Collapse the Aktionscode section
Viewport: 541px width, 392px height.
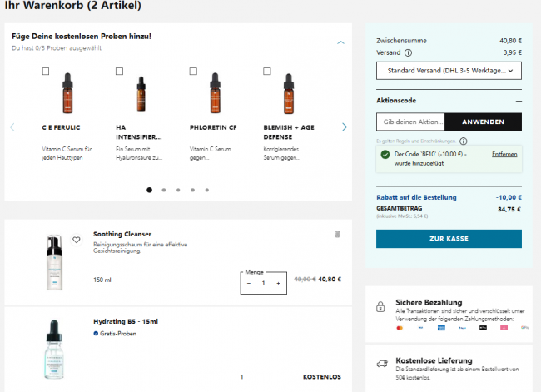(519, 100)
